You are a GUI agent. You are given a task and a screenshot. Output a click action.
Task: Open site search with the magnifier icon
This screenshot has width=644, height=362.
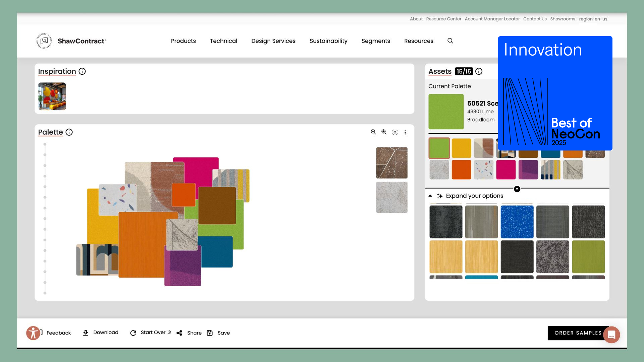click(x=450, y=41)
